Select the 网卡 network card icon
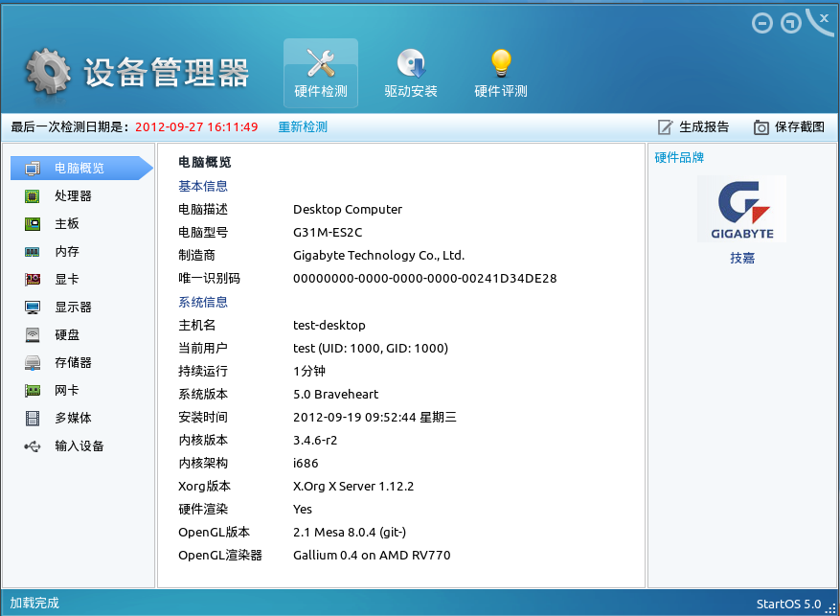The width and height of the screenshot is (840, 616). coord(33,391)
